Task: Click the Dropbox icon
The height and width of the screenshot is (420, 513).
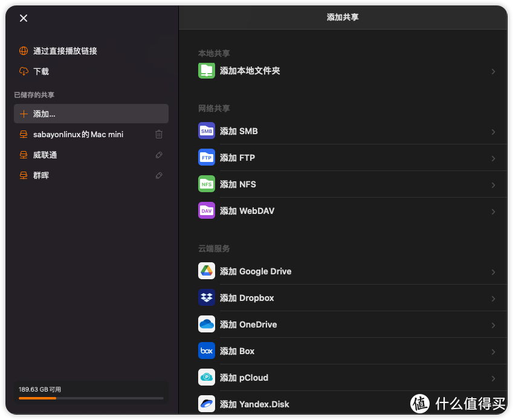Action: tap(207, 297)
